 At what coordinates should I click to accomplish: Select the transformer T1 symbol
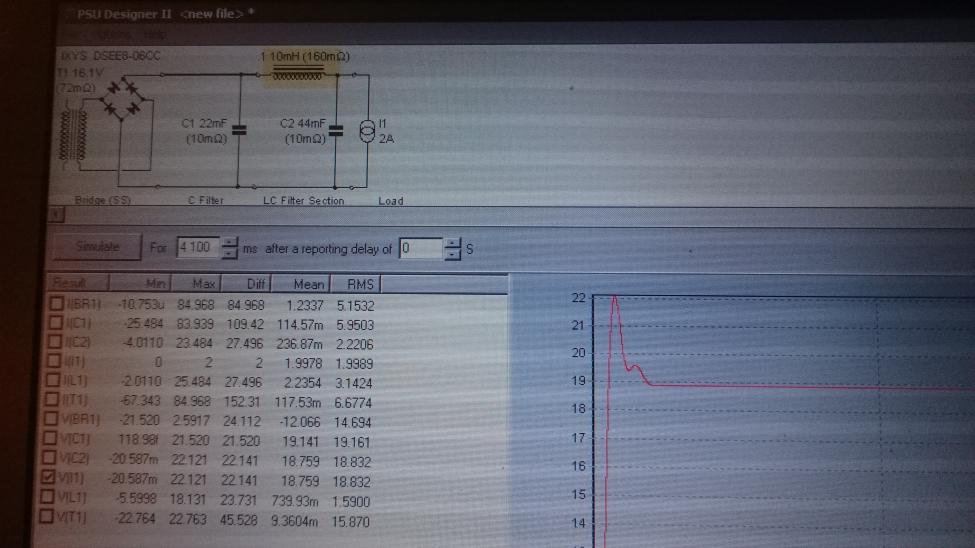click(73, 135)
